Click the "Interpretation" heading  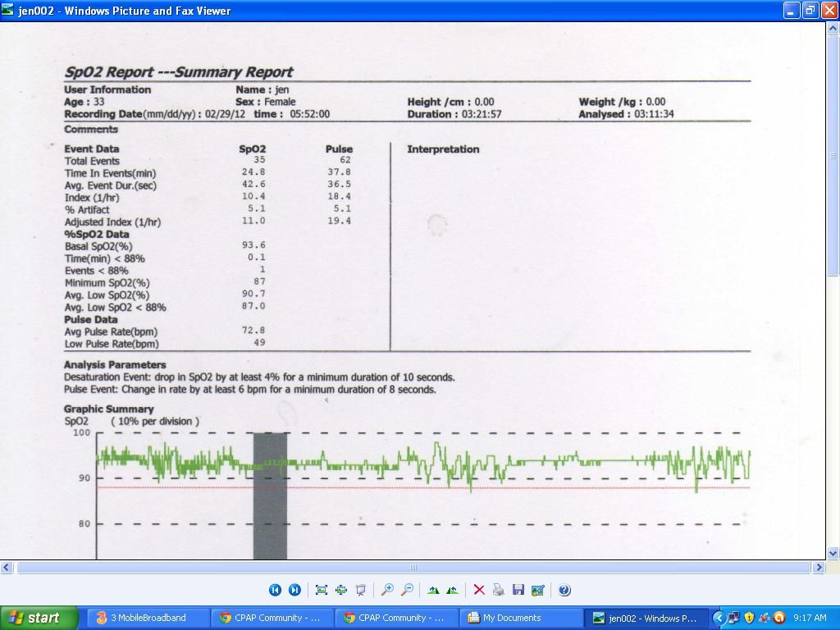click(x=443, y=149)
